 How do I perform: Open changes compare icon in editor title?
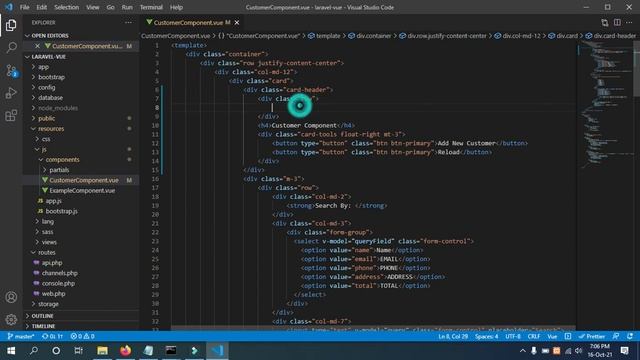604,22
